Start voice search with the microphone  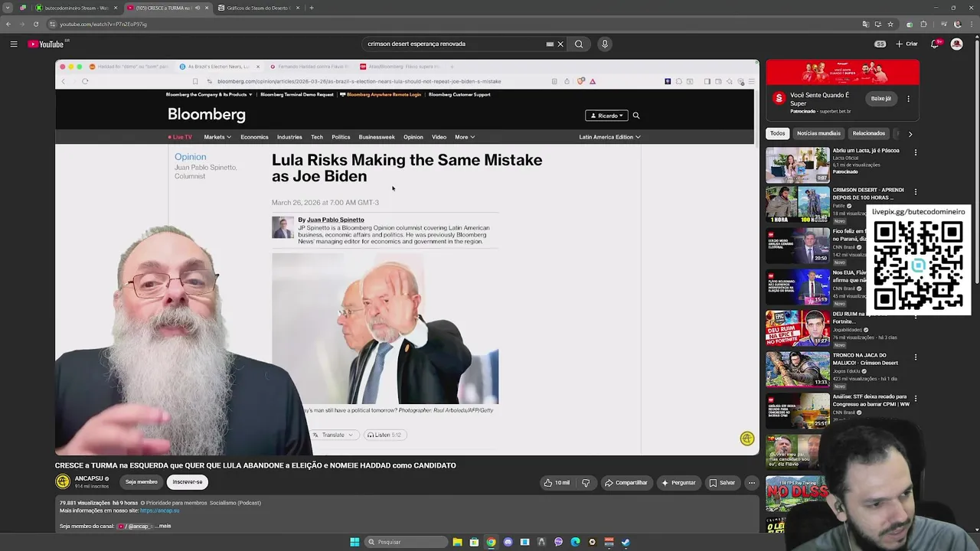[x=605, y=44]
